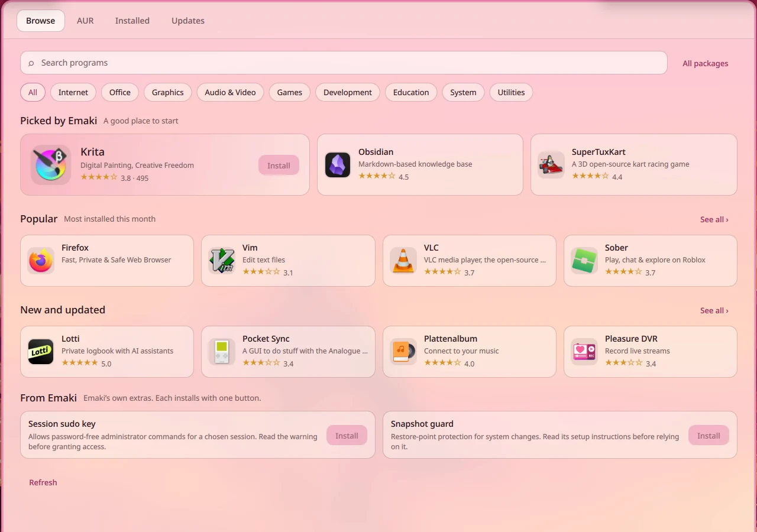
Task: Switch to the Installed tab
Action: pyautogui.click(x=132, y=21)
